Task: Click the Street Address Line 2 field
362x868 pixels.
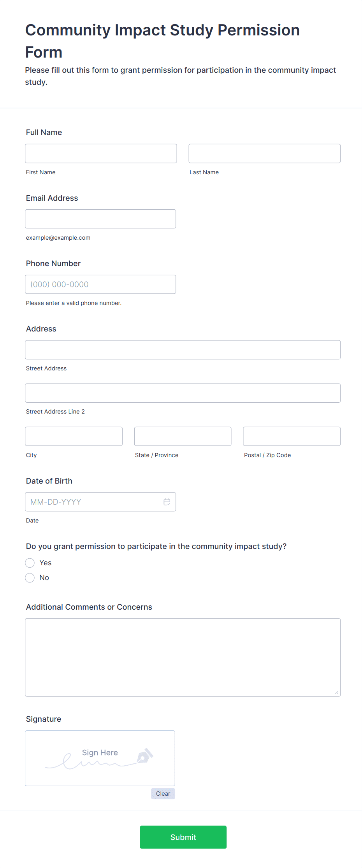Action: (183, 393)
